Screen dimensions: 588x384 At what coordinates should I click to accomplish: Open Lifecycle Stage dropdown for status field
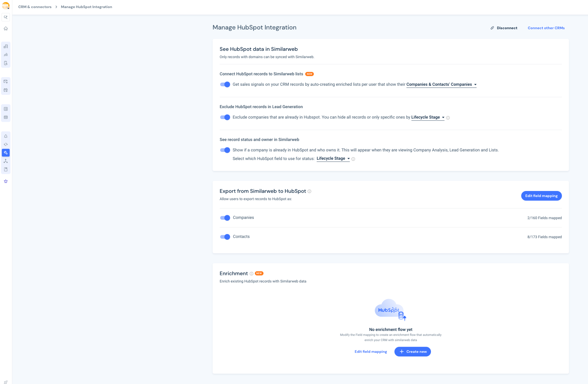[333, 158]
